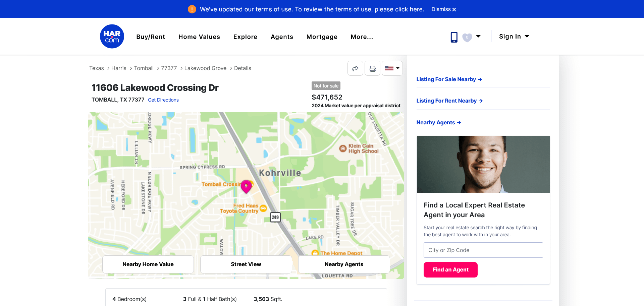Open the mobile app phone icon
This screenshot has height=306, width=644.
pyautogui.click(x=454, y=37)
